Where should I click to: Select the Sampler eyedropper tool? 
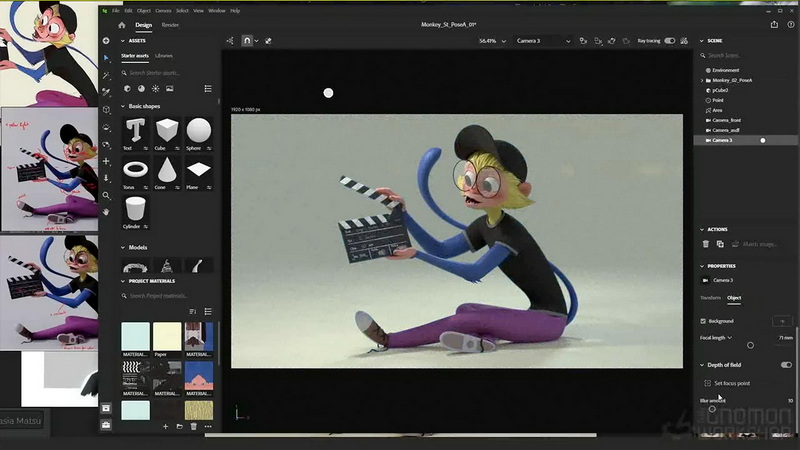[x=106, y=92]
